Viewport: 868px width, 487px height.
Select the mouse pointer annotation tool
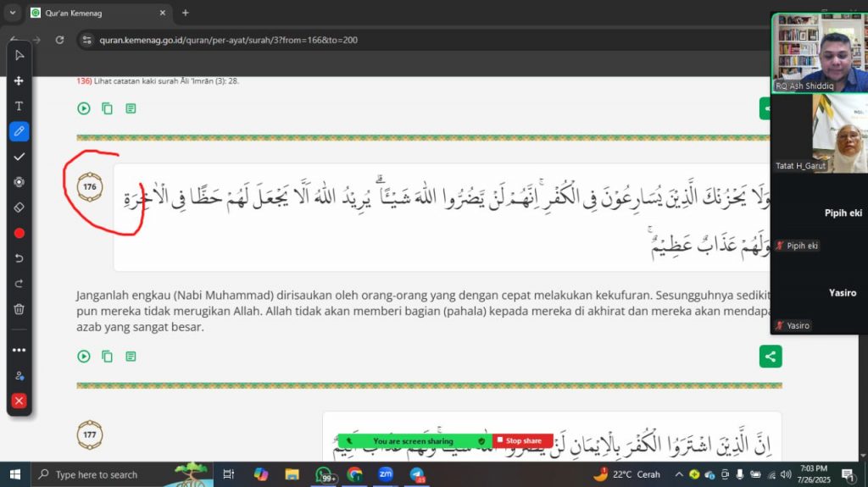click(19, 55)
